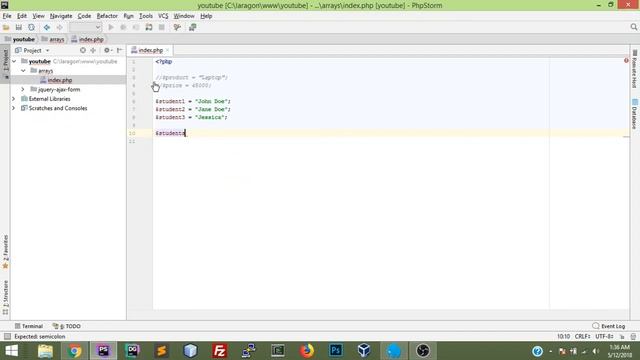Collapse the youtube project root

tap(14, 61)
